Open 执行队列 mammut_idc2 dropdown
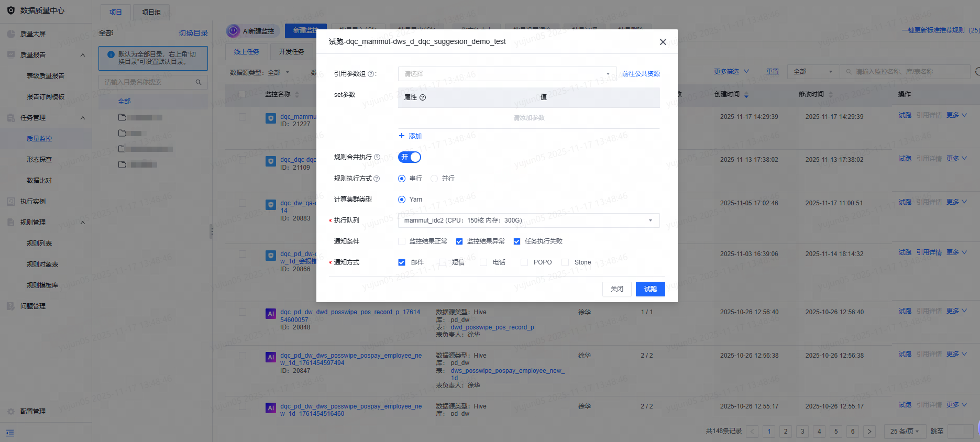 pos(528,220)
